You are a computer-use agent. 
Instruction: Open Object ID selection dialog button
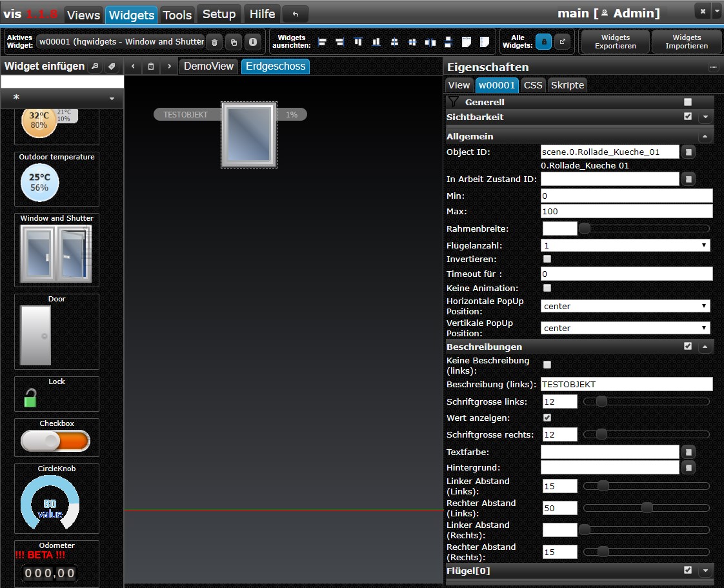pyautogui.click(x=689, y=152)
